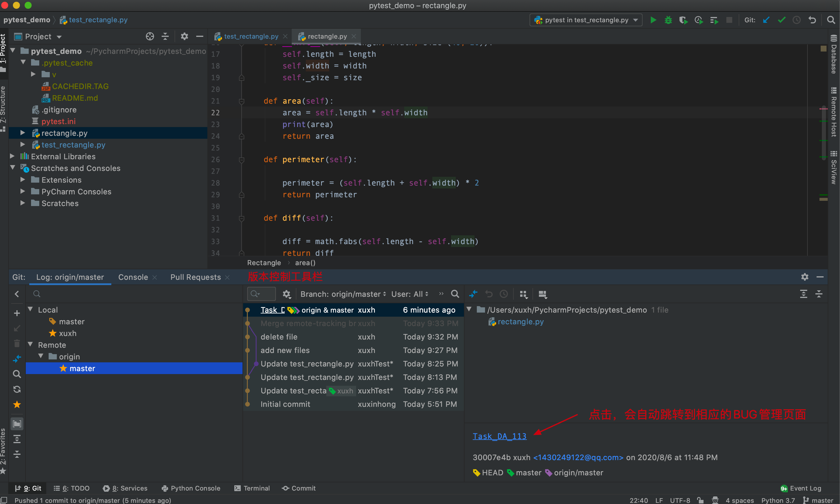
Task: Collapse Scratches and Consoles node
Action: [x=13, y=168]
